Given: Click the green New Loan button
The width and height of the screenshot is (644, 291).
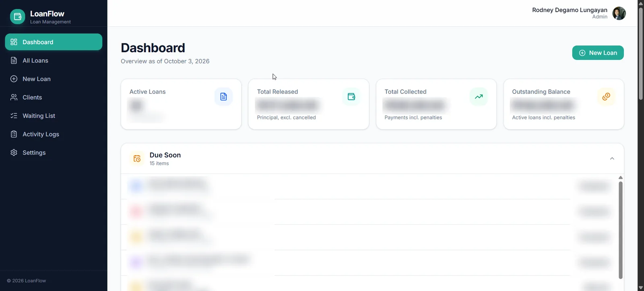Looking at the screenshot, I should pos(598,53).
